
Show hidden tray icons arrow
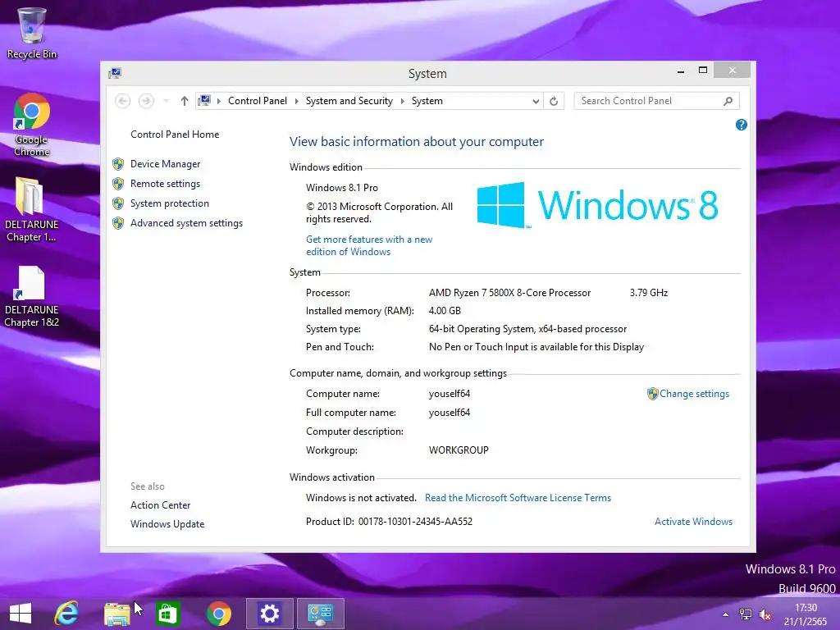[x=725, y=614]
